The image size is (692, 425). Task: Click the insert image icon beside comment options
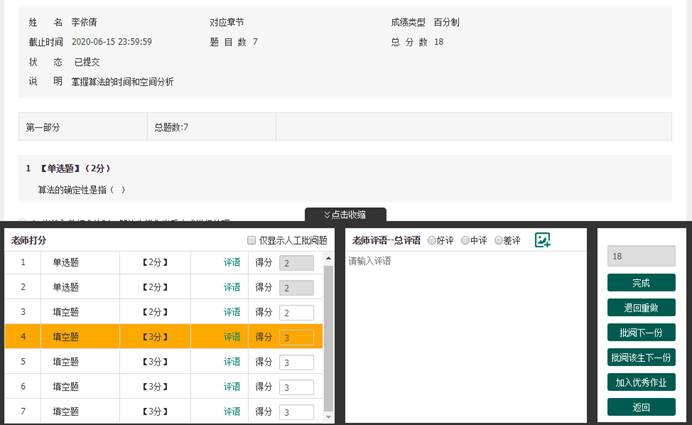click(x=543, y=240)
